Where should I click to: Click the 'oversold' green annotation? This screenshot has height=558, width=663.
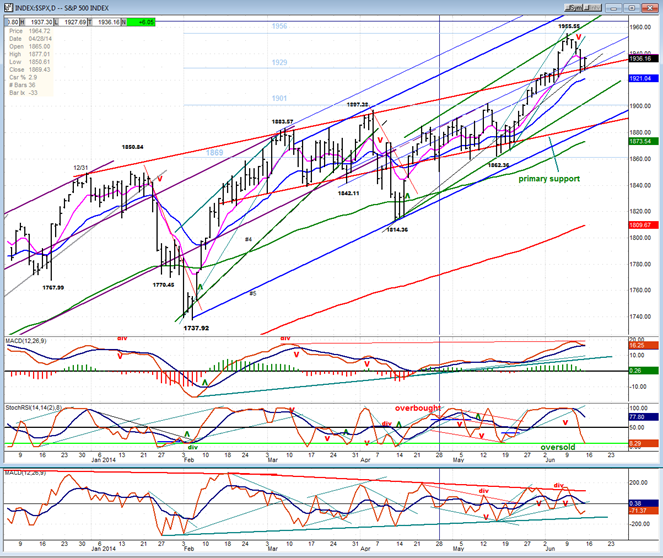tap(558, 447)
